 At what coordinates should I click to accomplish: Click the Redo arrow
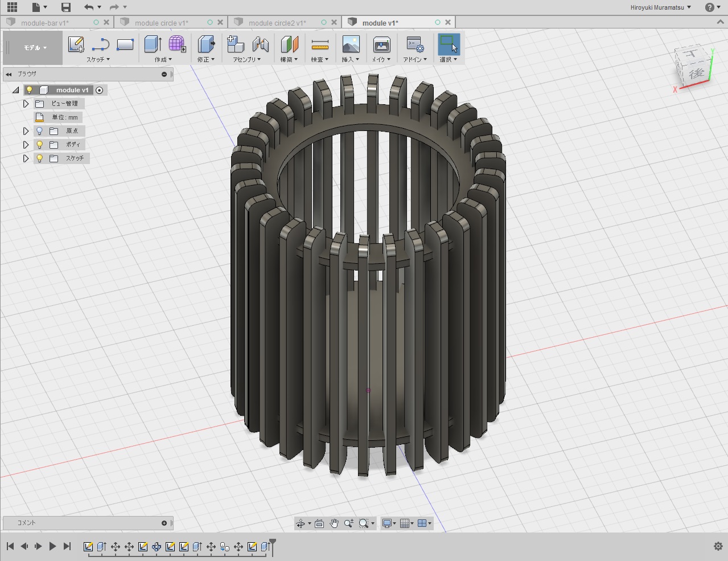114,7
